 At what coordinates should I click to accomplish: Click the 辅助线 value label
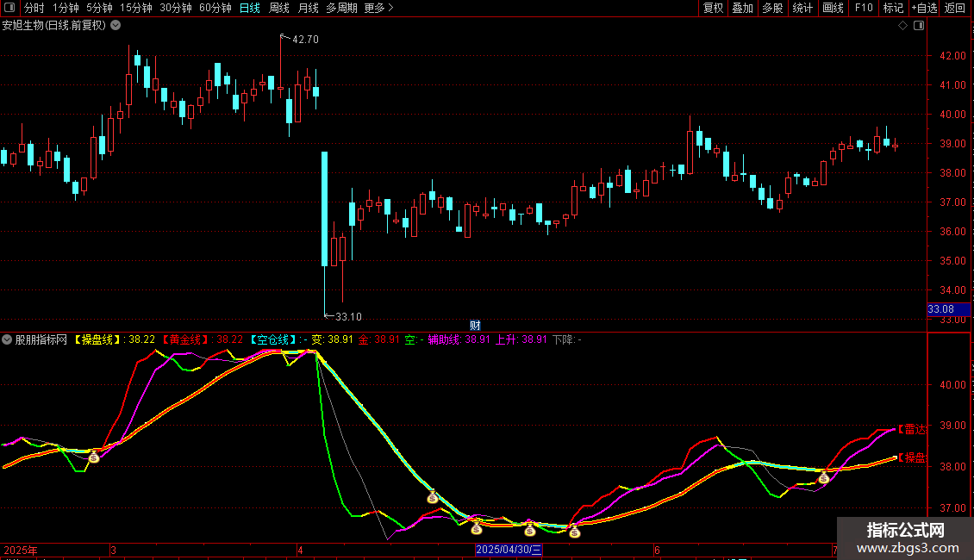[x=459, y=339]
